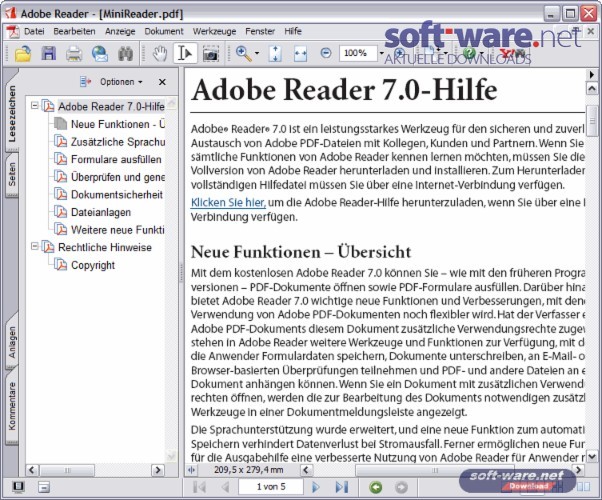Click bookmarks panel scroll right arrow
The width and height of the screenshot is (602, 500).
click(157, 470)
